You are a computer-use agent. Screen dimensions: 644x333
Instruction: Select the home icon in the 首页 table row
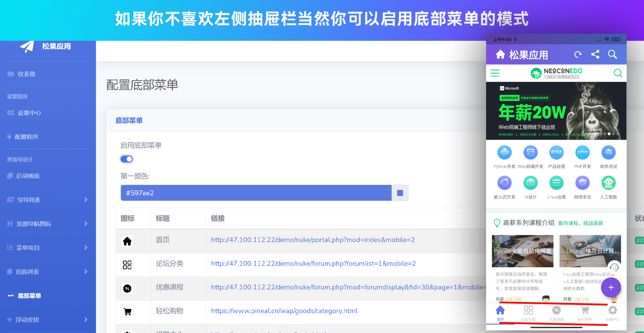[127, 241]
